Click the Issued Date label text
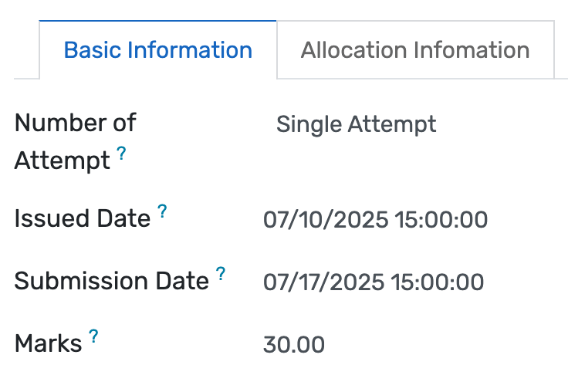Viewport: 568px width, 392px height. pos(82,219)
